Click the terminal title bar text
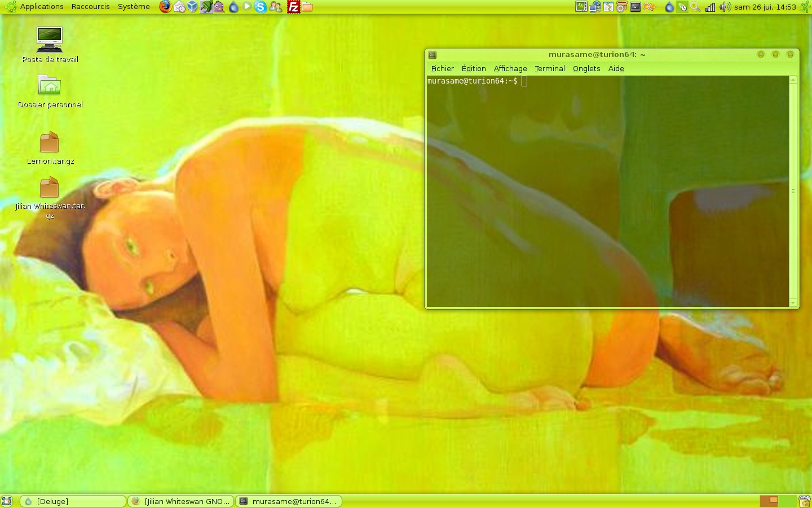This screenshot has height=508, width=812. pos(597,55)
